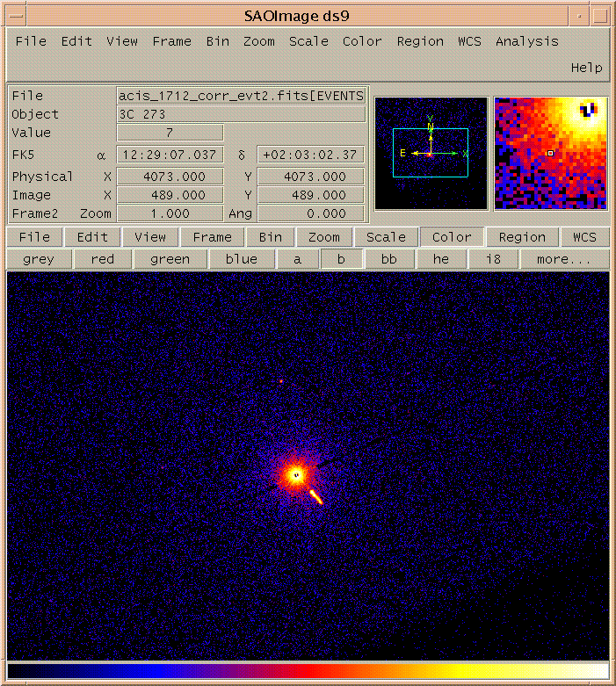
Task: Open the WCS menu in the menu bar
Action: click(x=469, y=41)
